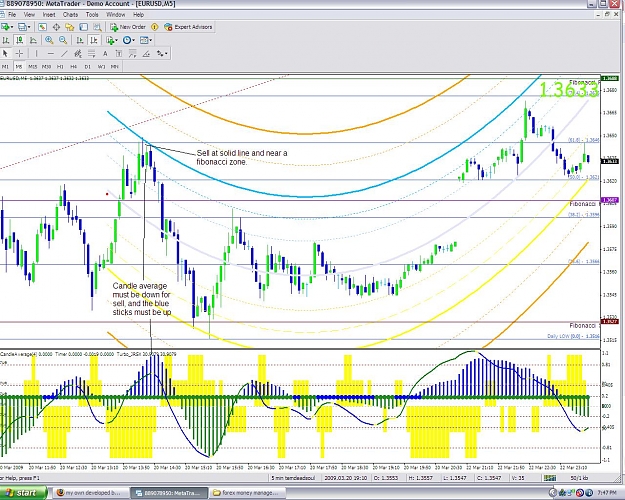This screenshot has width=625, height=500.
Task: Pick the Horizontal Line drawing tool
Action: [x=50, y=53]
